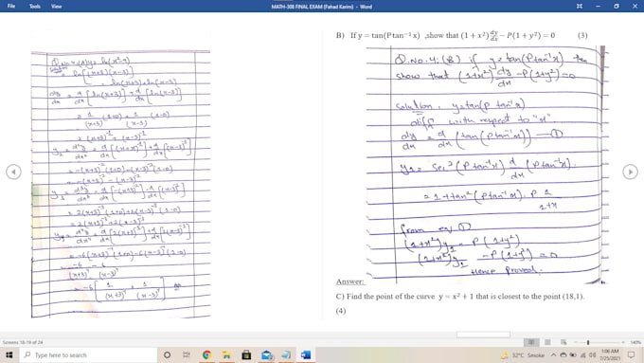
Task: Open Task View on the taskbar
Action: point(186,354)
